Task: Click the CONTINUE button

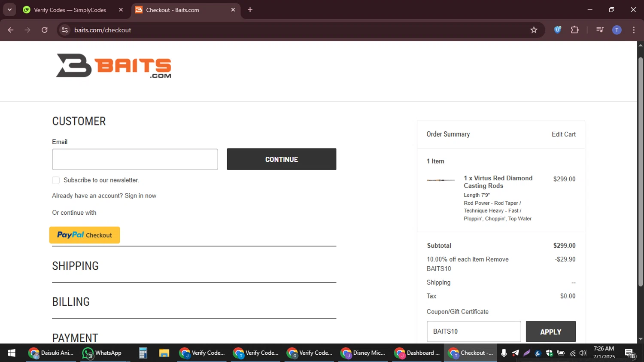Action: tap(282, 159)
